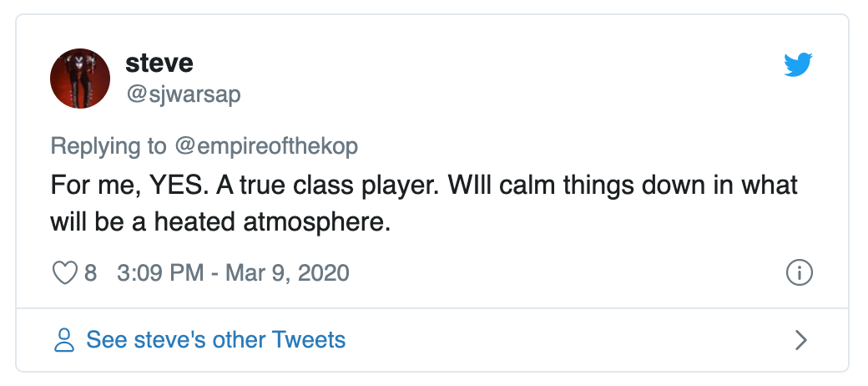Viewport: 868px width, 386px height.
Task: Open steve's profile picture
Action: 80,79
